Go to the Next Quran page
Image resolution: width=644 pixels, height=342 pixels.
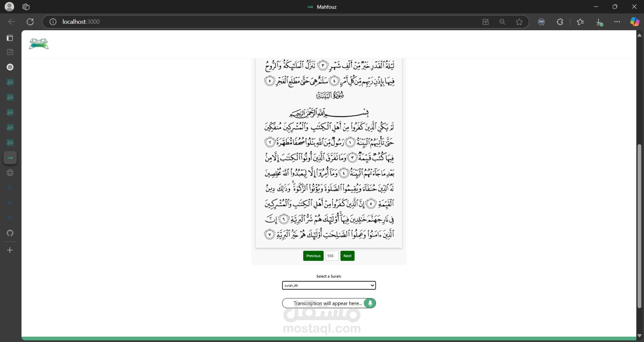click(x=347, y=256)
